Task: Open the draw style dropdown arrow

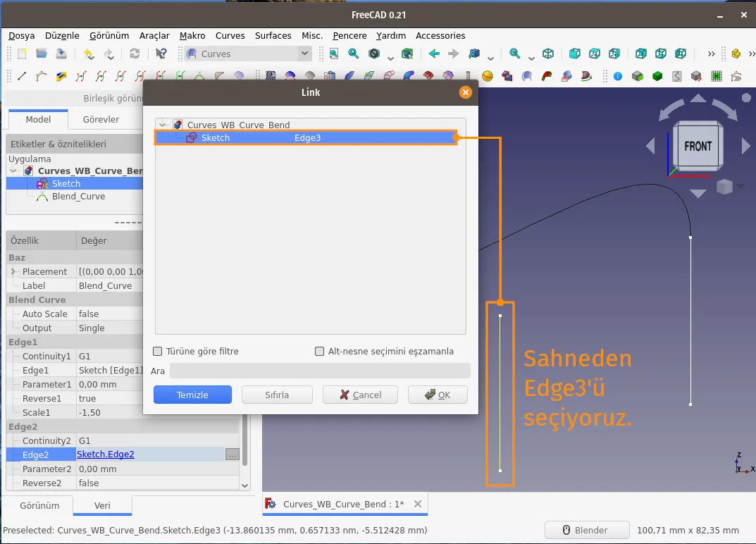Action: point(390,58)
